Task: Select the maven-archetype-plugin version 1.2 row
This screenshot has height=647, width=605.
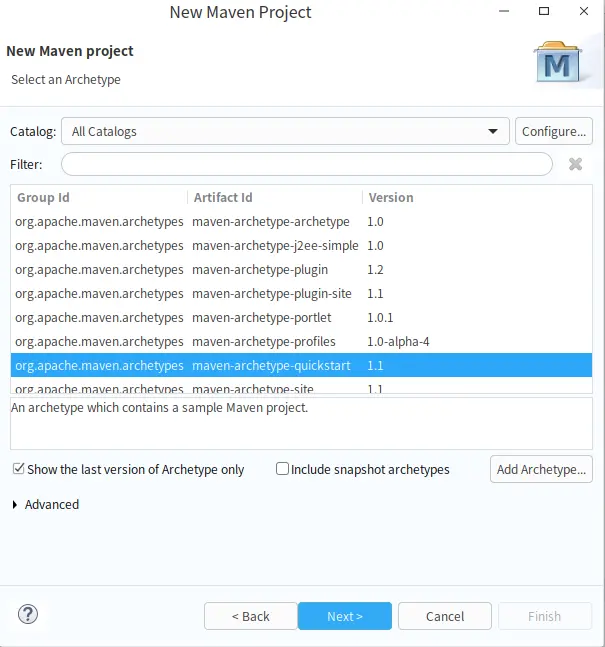Action: click(x=301, y=269)
